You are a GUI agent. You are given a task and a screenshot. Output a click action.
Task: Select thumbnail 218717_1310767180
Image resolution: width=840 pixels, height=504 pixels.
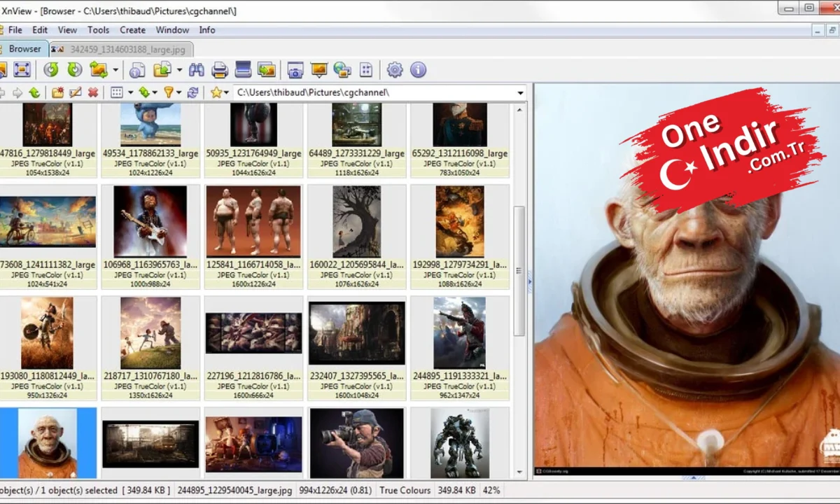[150, 348]
